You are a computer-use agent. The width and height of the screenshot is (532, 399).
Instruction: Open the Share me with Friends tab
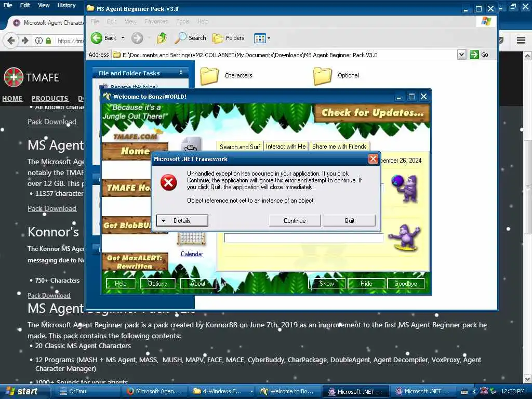point(339,146)
